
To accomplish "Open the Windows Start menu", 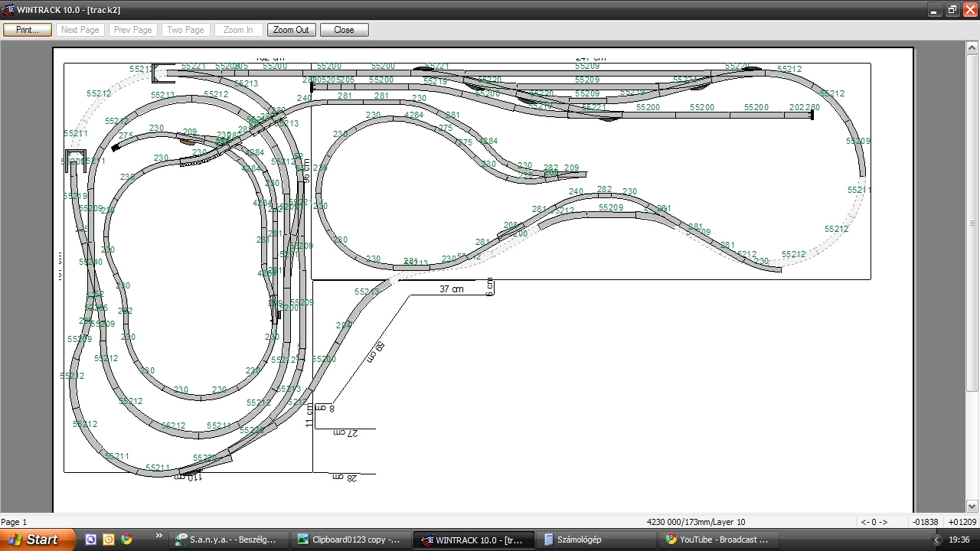I will click(x=38, y=540).
